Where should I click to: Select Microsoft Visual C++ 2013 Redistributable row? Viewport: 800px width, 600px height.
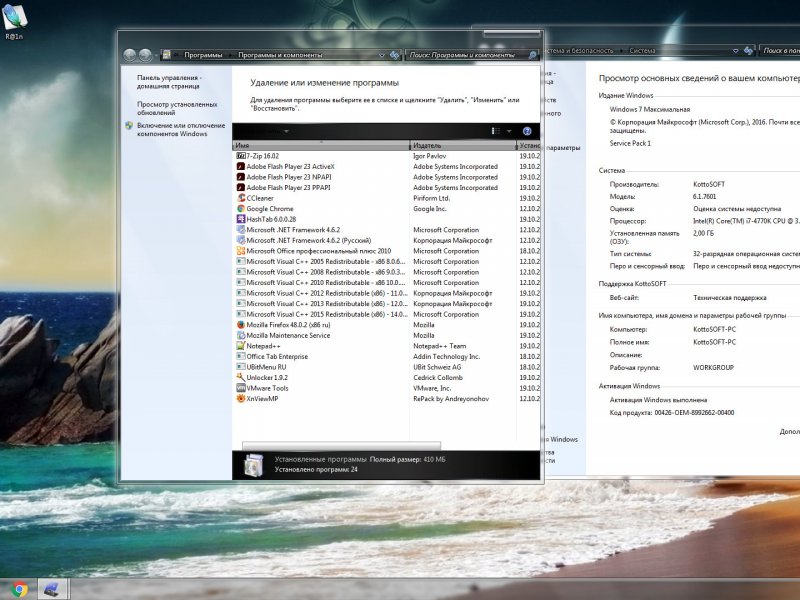386,304
